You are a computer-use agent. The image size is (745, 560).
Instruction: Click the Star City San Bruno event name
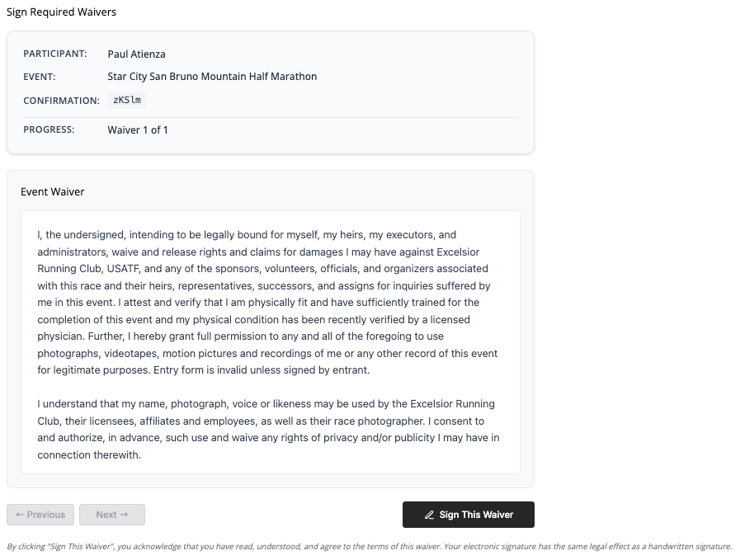(212, 77)
